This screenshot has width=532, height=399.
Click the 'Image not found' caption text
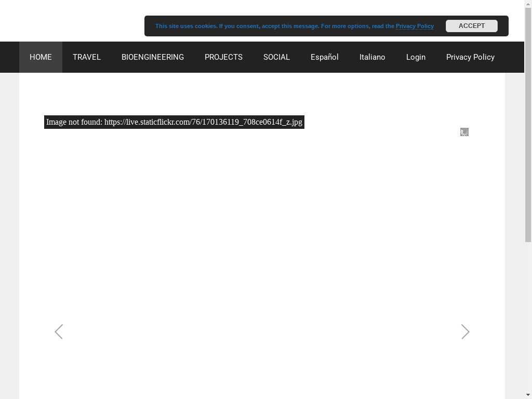click(x=174, y=122)
